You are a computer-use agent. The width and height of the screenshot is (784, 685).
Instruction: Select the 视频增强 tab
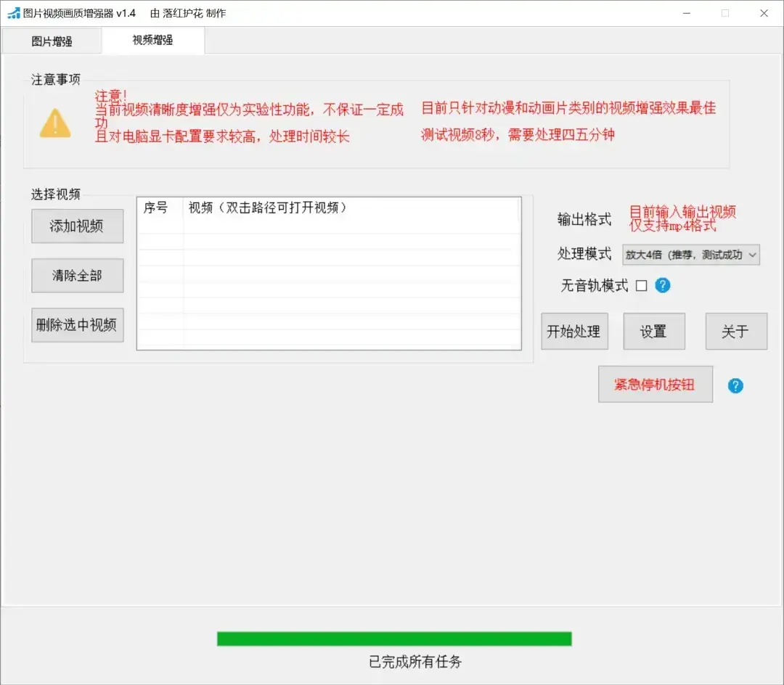(153, 41)
